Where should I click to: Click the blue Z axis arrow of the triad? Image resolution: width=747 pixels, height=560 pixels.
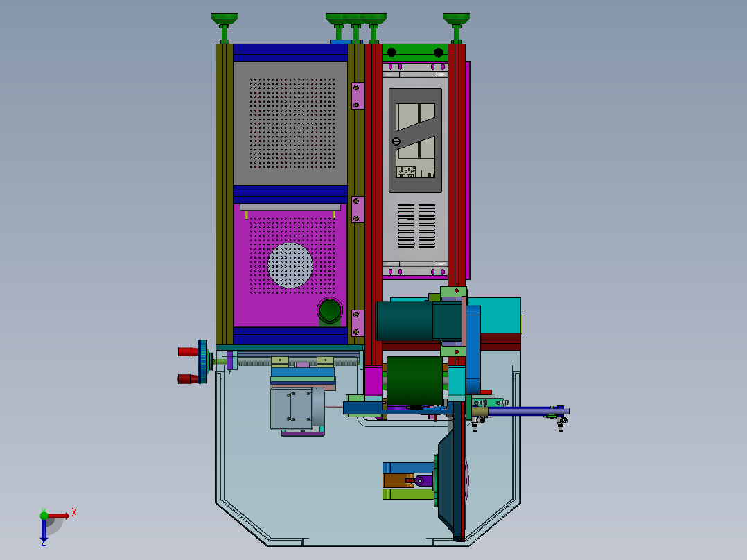tap(44, 530)
